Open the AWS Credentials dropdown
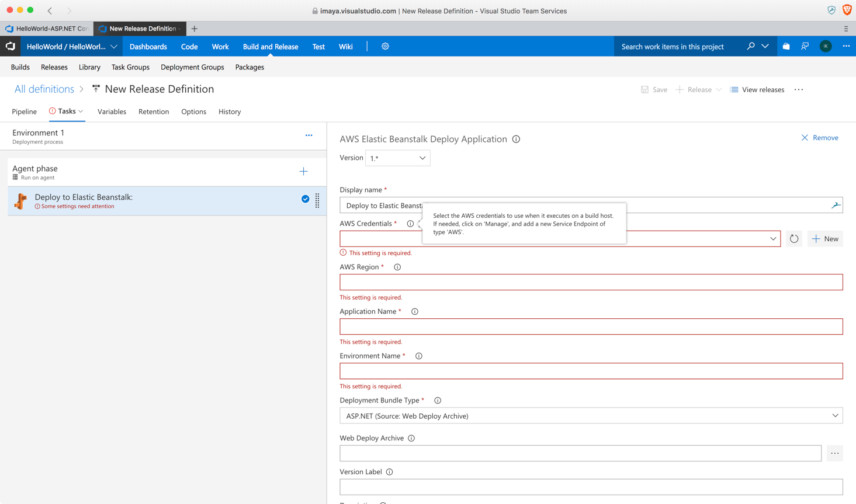The width and height of the screenshot is (856, 504). coord(773,239)
